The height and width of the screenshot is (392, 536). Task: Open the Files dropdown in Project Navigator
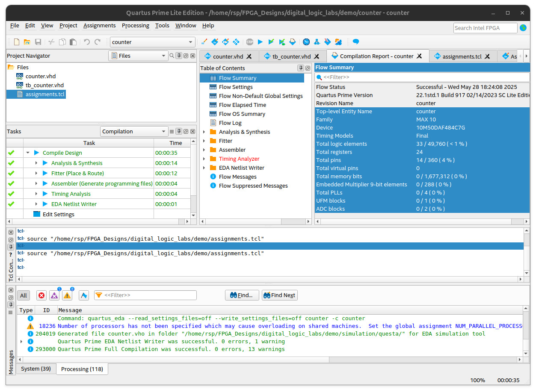pyautogui.click(x=138, y=56)
